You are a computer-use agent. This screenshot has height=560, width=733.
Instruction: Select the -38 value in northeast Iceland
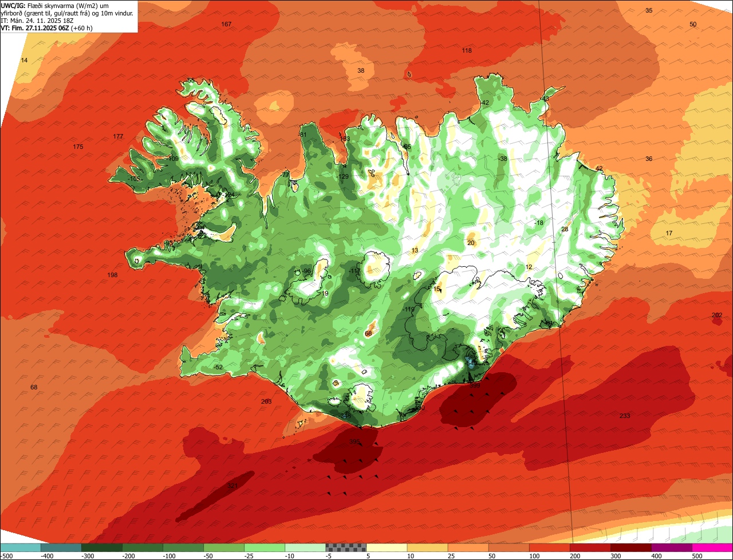tap(503, 159)
